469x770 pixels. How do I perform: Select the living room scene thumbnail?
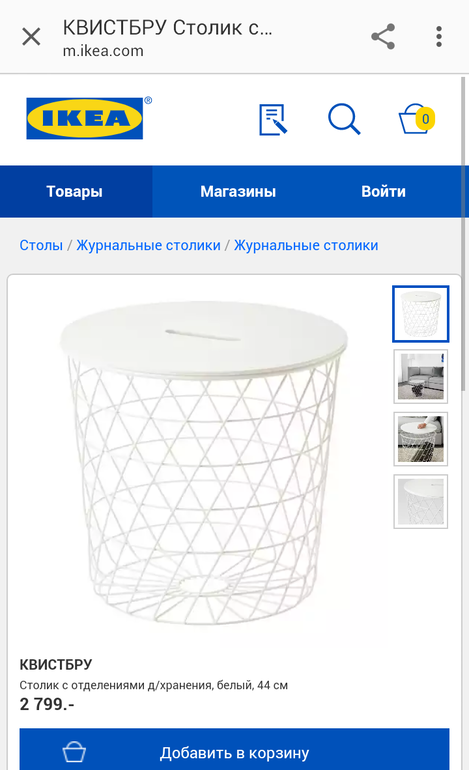click(420, 376)
